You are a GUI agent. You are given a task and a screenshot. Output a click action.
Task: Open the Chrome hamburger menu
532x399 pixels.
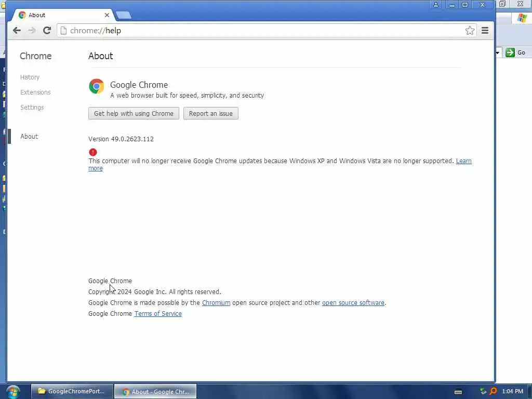coord(485,31)
